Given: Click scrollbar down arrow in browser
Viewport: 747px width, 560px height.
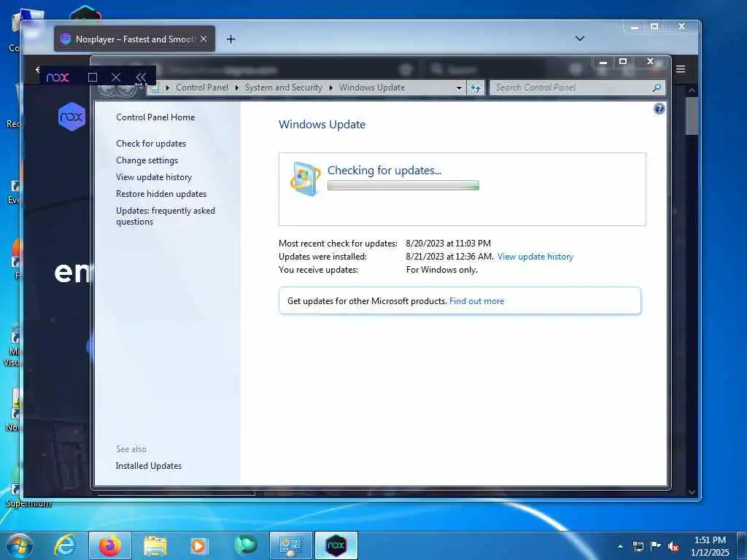Looking at the screenshot, I should click(x=692, y=492).
